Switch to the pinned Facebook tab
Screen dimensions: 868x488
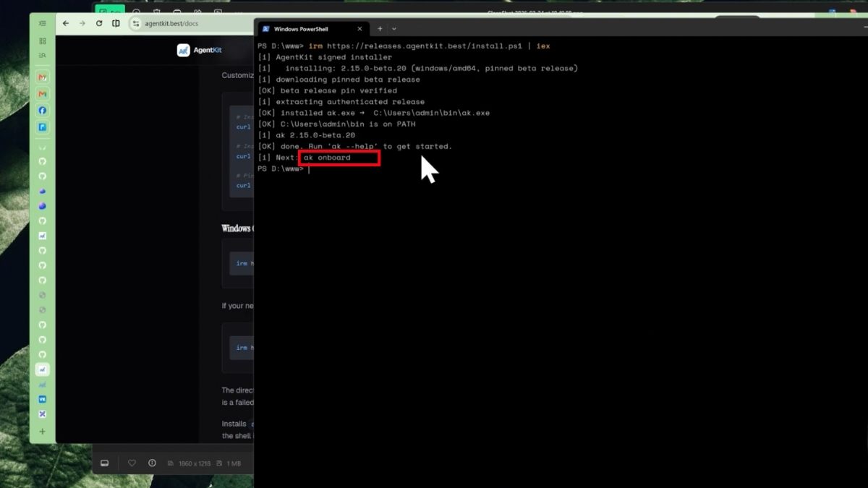tap(42, 111)
